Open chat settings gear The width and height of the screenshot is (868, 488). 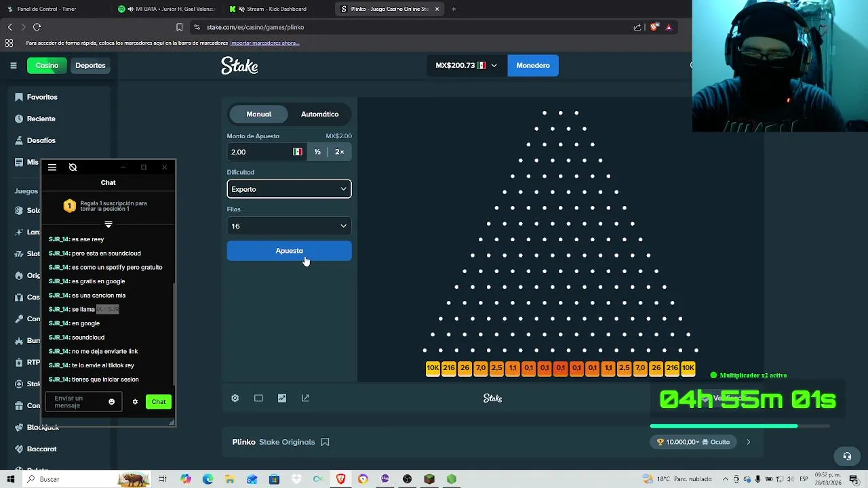(135, 402)
